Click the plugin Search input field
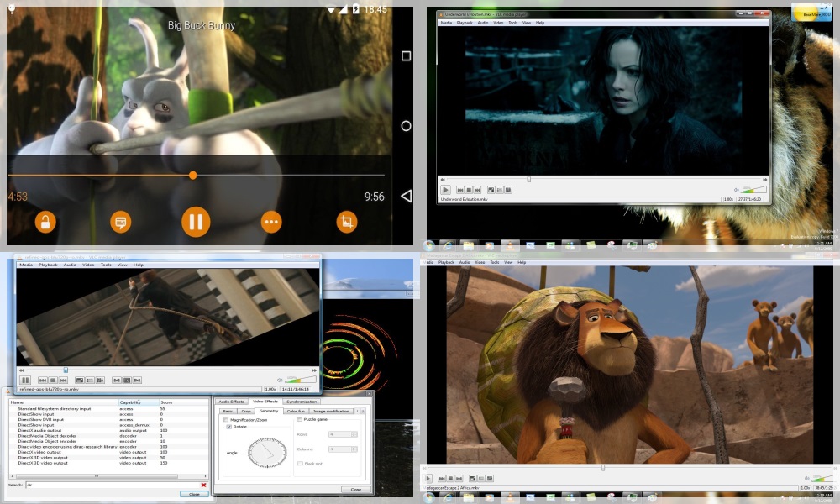Image resolution: width=840 pixels, height=504 pixels. [x=112, y=485]
